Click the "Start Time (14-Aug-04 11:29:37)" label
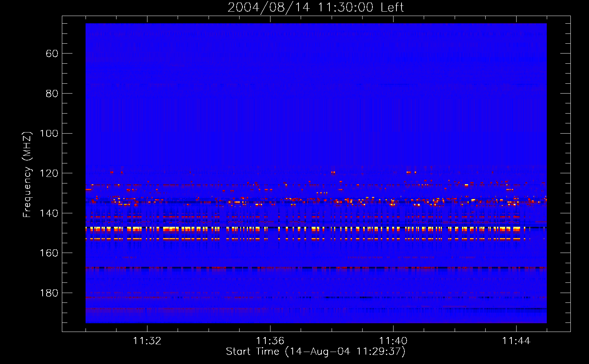This screenshot has height=364, width=589. [x=316, y=352]
